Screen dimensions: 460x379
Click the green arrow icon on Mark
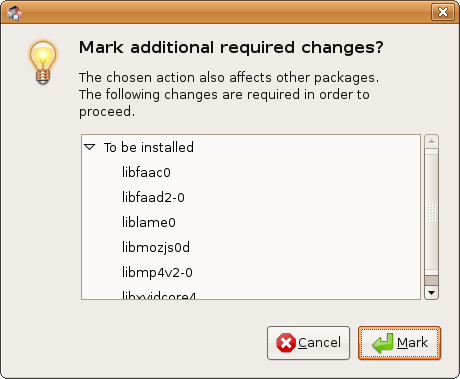383,343
